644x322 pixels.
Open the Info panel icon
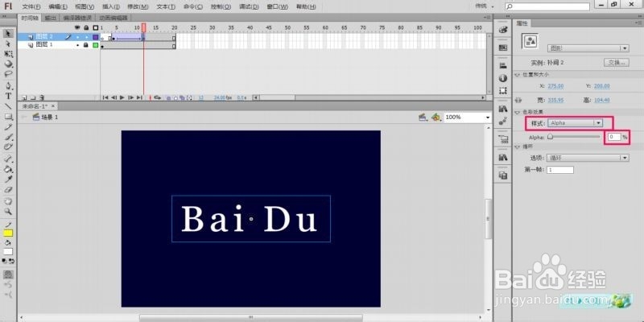click(502, 78)
